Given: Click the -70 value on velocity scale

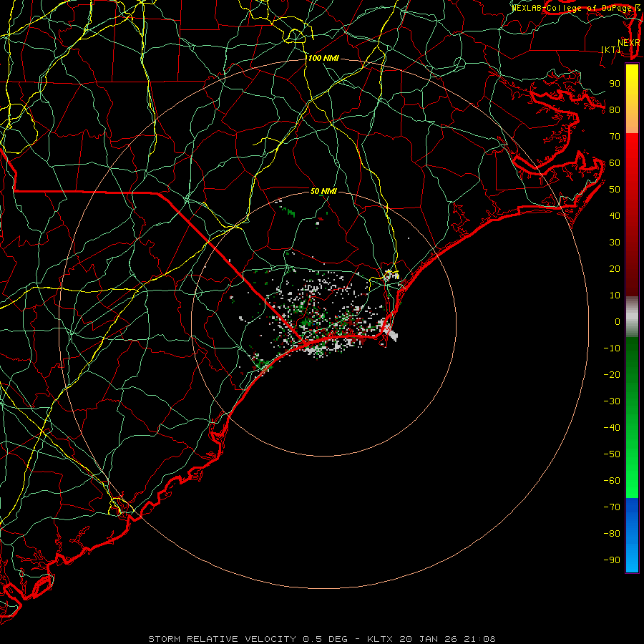Looking at the screenshot, I should [x=612, y=507].
